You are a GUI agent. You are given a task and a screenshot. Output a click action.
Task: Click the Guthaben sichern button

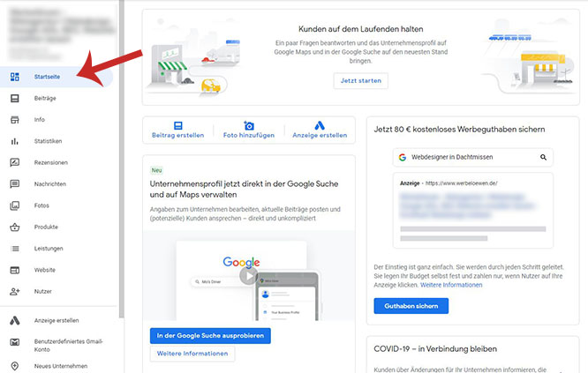click(x=411, y=306)
